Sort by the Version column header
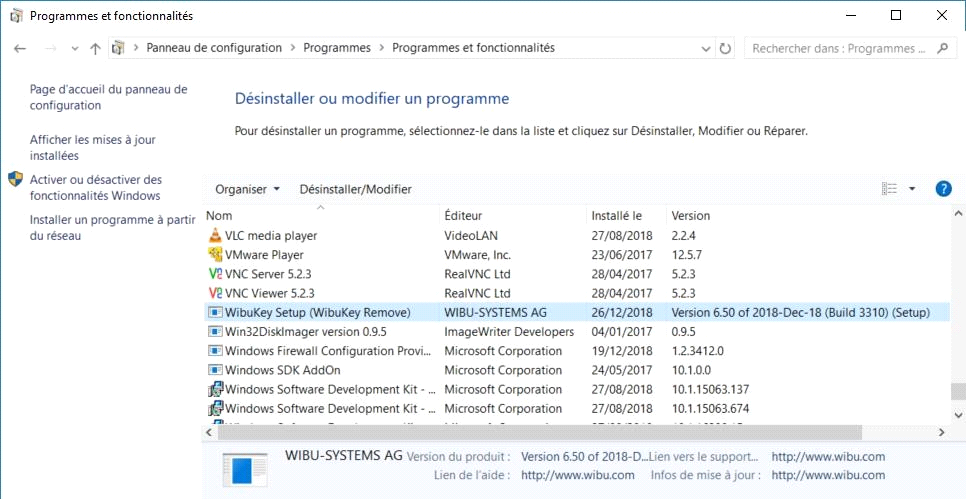 (808, 216)
